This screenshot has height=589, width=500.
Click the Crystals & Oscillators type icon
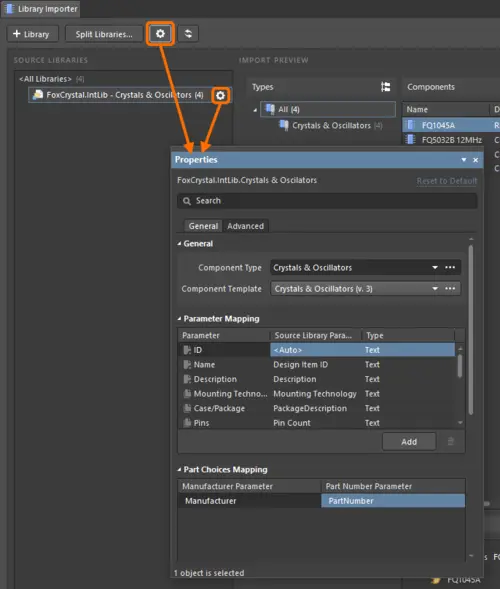point(284,125)
